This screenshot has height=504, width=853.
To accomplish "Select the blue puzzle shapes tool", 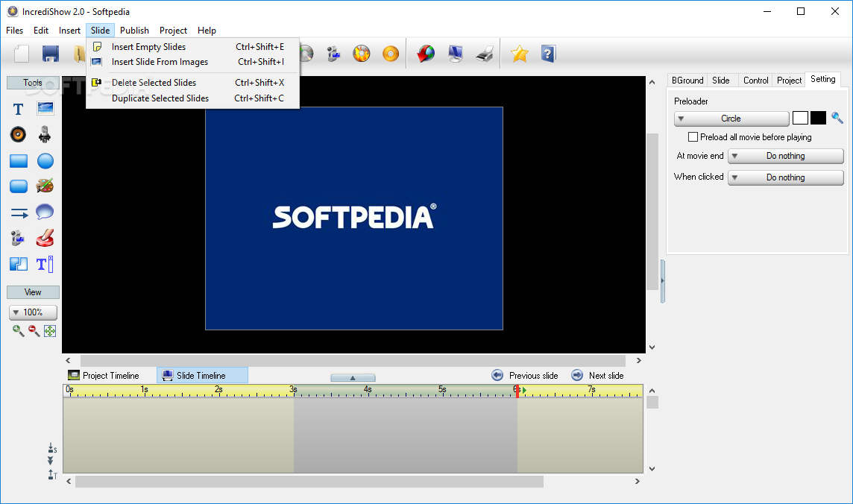I will pyautogui.click(x=19, y=264).
